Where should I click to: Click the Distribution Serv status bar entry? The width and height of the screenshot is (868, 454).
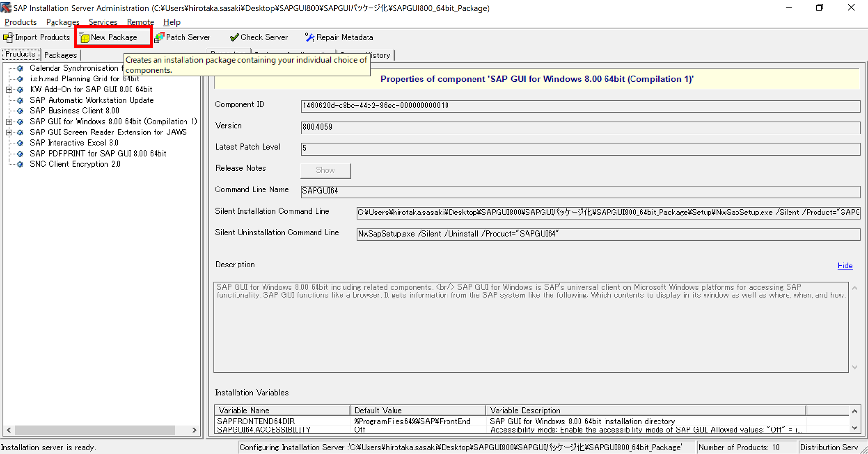[x=829, y=447]
